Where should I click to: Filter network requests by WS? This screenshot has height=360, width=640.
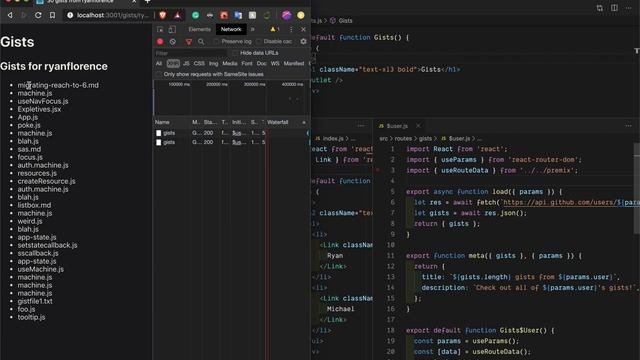pyautogui.click(x=275, y=64)
